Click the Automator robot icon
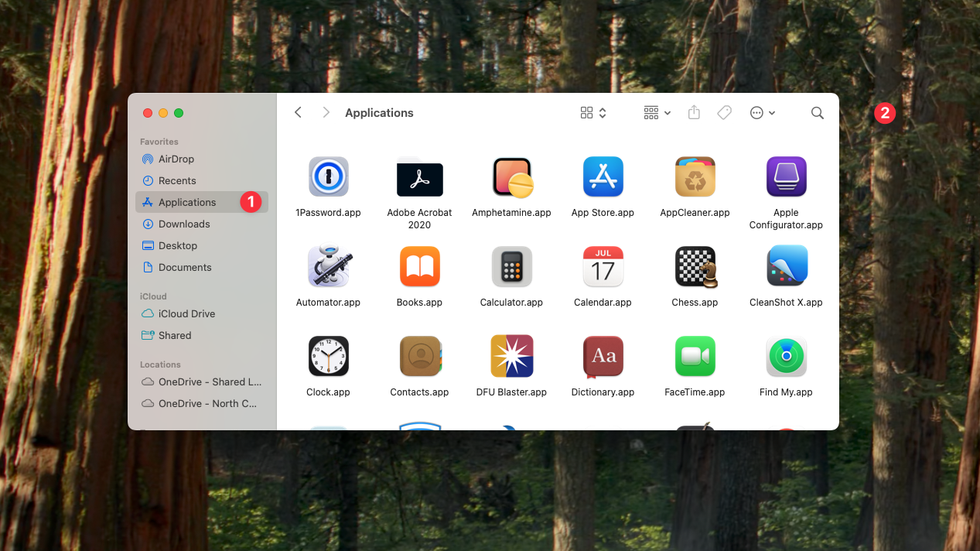Viewport: 980px width, 551px height. coord(328,267)
